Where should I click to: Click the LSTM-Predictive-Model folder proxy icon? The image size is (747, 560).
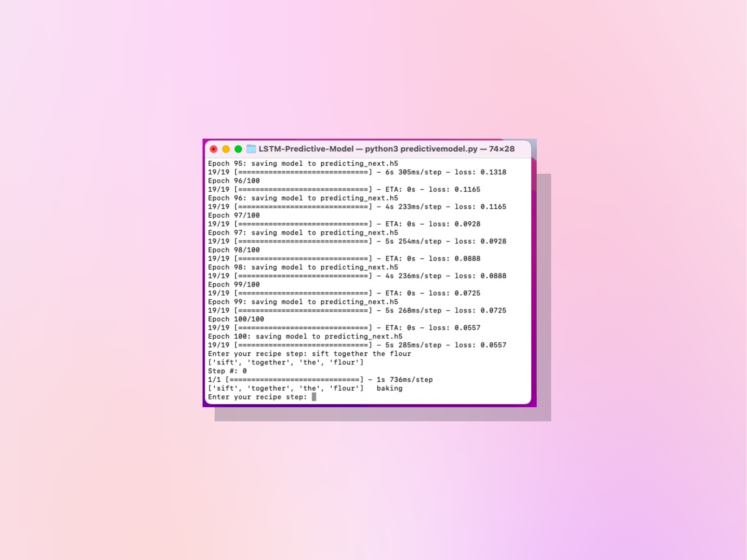pyautogui.click(x=251, y=149)
